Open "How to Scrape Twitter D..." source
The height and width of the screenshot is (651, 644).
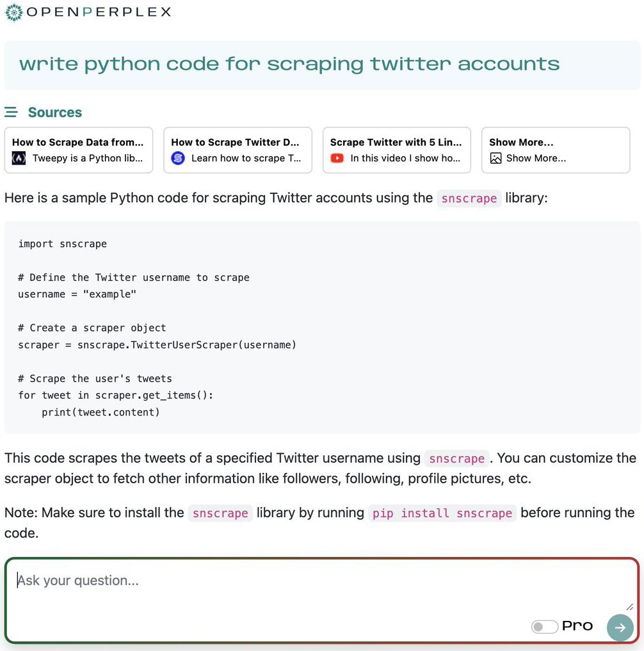point(236,142)
